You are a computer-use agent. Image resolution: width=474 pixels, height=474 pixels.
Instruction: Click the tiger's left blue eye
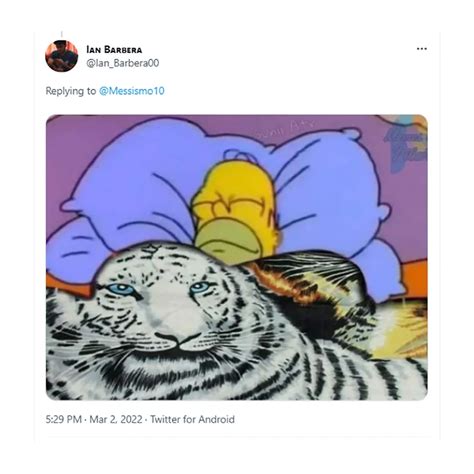(121, 289)
